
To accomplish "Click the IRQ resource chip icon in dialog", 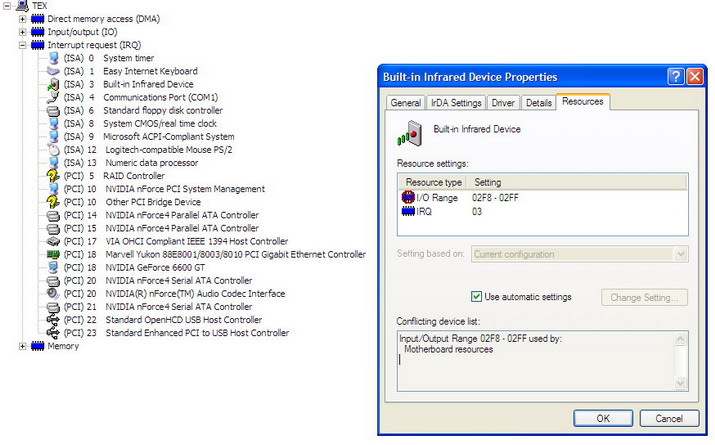I will [408, 211].
